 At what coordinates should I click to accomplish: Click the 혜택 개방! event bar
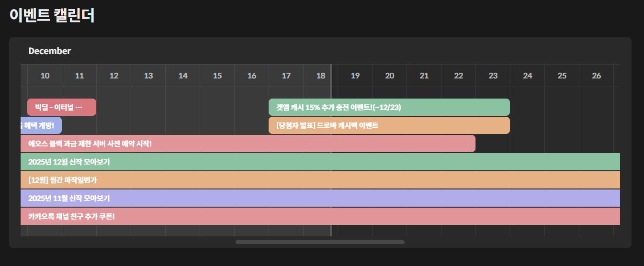41,125
